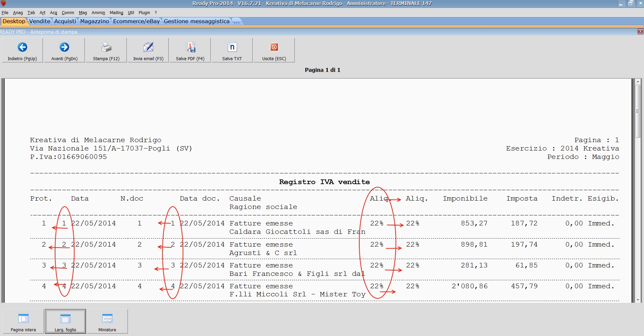
Task: Click the Imponibile column header
Action: (x=465, y=199)
